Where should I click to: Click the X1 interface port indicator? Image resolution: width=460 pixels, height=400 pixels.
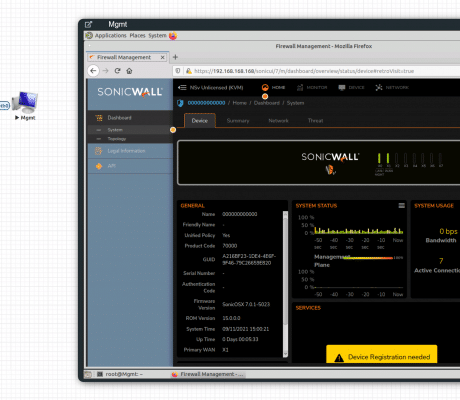[x=388, y=159]
